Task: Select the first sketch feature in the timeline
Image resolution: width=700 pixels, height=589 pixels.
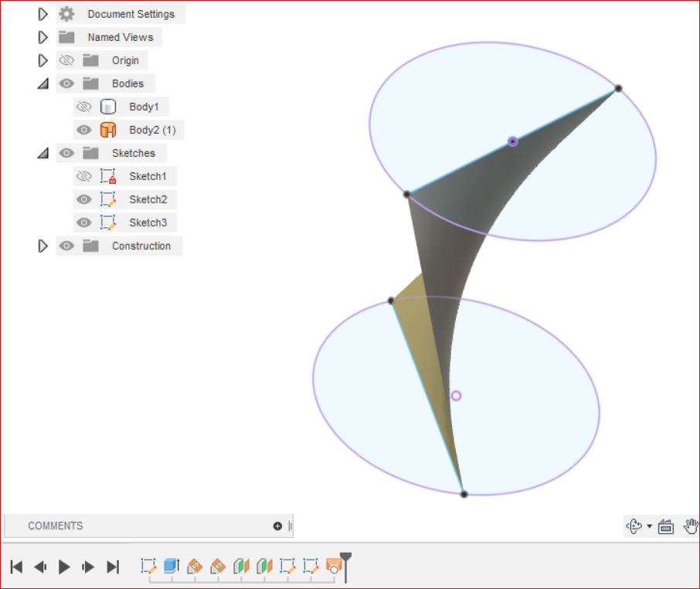Action: 148,567
